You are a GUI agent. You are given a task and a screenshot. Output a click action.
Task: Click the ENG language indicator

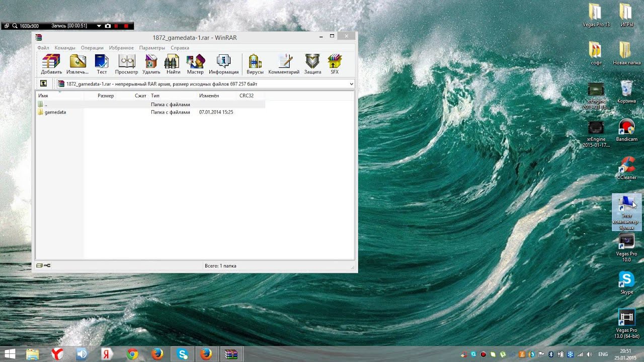click(x=603, y=354)
